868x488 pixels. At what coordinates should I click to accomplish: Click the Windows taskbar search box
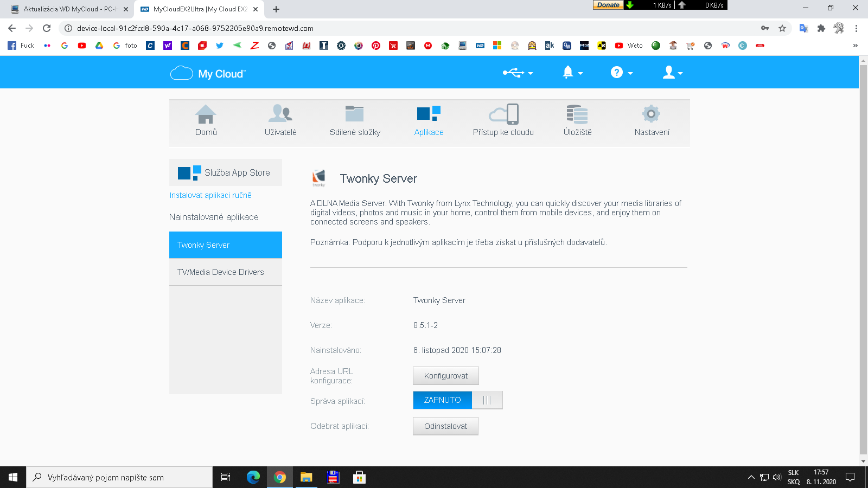coord(119,477)
